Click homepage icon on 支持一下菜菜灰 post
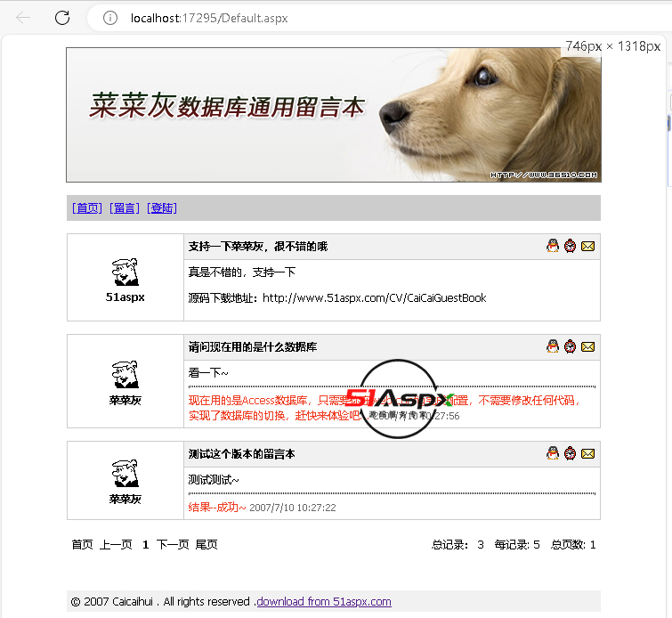The height and width of the screenshot is (618, 672). [570, 246]
